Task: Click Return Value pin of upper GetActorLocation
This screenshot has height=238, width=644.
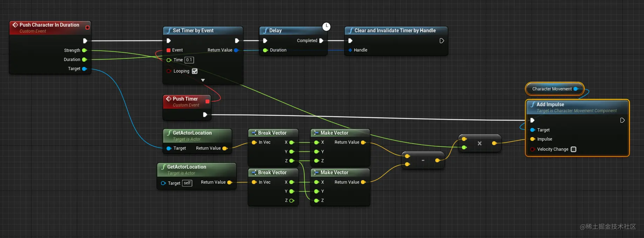Action: 225,148
